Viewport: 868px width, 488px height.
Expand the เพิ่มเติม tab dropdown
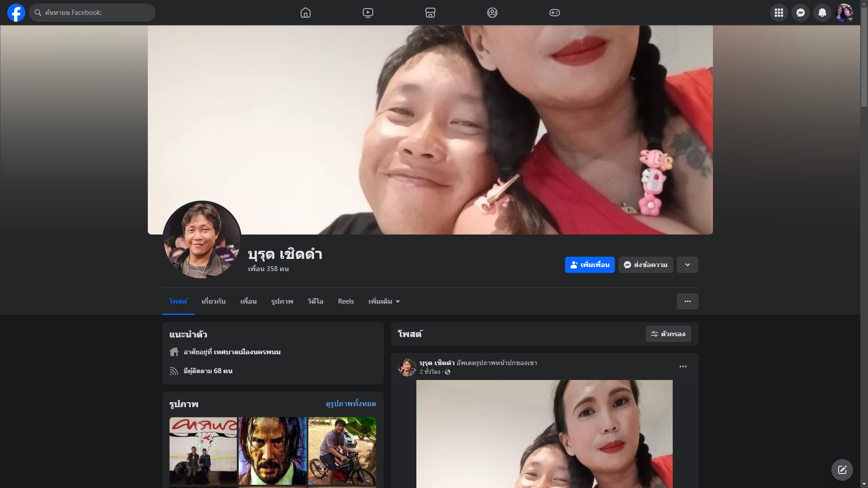pyautogui.click(x=384, y=301)
